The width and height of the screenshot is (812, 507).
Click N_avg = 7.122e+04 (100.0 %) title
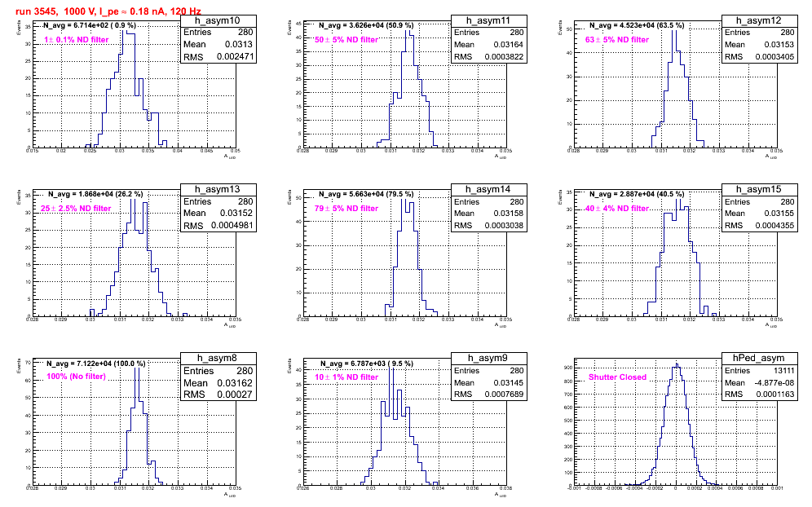click(96, 364)
